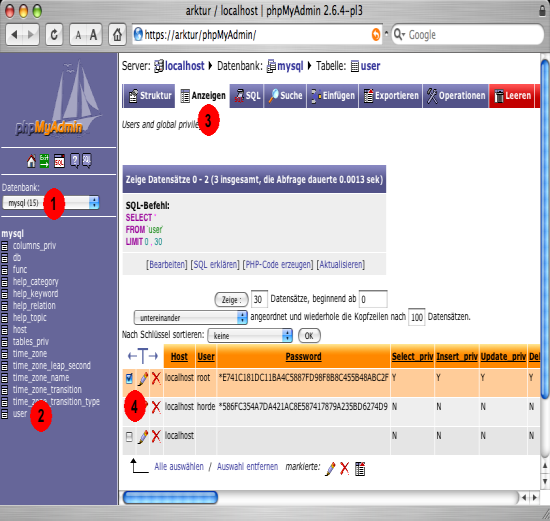Screen dimensions: 550x521
Task: Delete marked rows with bottom red X
Action: coord(344,468)
